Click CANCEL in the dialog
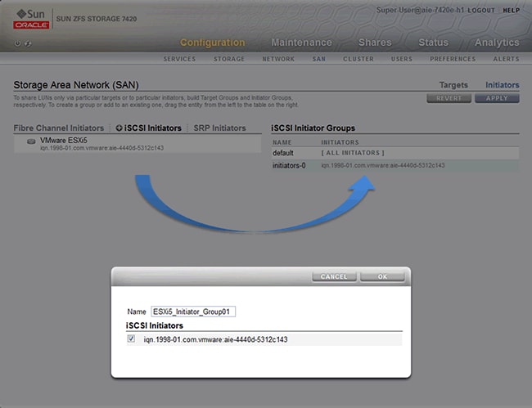Screen dimensions: 532x408 pos(334,276)
